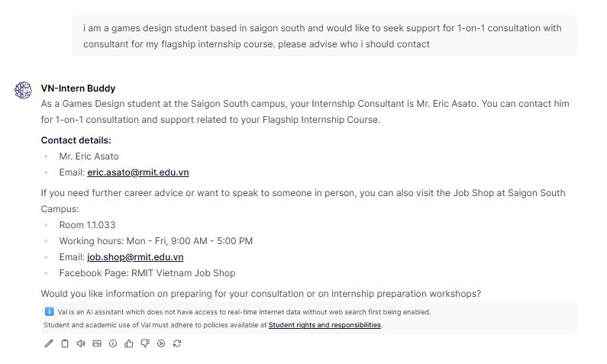Screen dimensions: 607x364
Task: Click the image icon under the response
Action: coord(97,343)
